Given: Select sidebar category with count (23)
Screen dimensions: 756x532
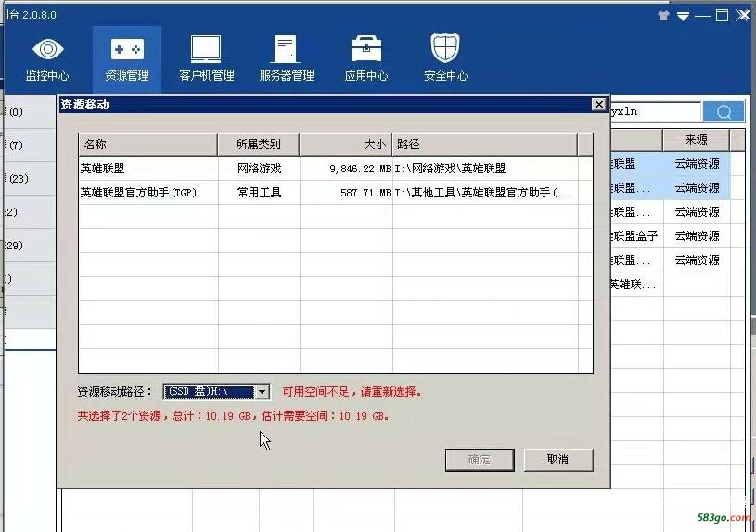Looking at the screenshot, I should [x=29, y=178].
